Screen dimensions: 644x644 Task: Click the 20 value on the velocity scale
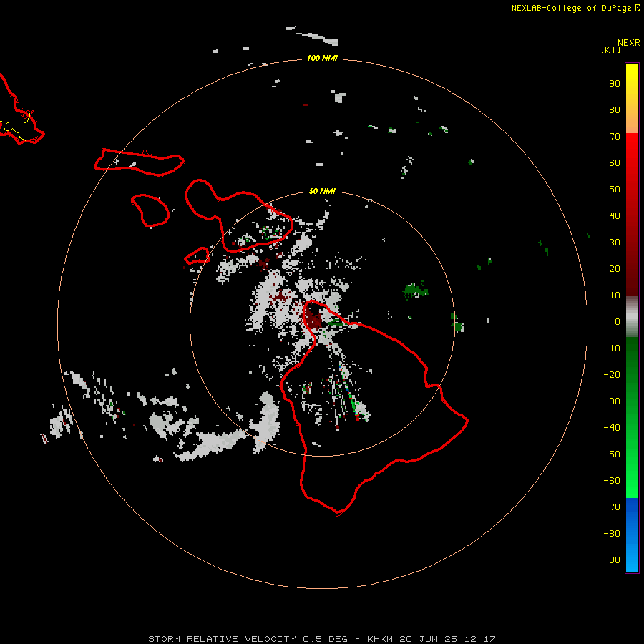pos(615,269)
